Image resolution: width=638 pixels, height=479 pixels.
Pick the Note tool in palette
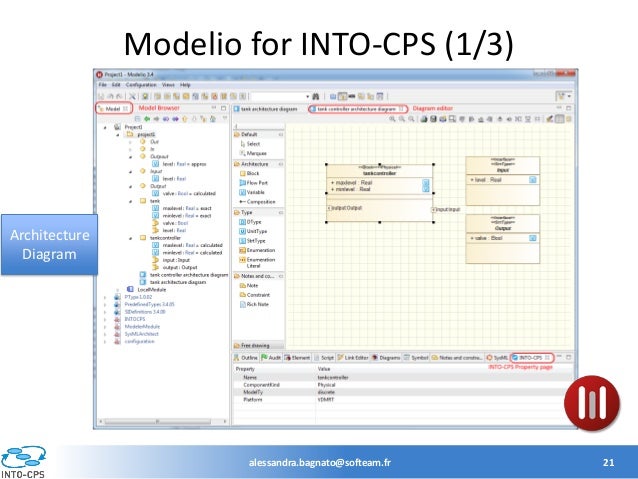[249, 286]
